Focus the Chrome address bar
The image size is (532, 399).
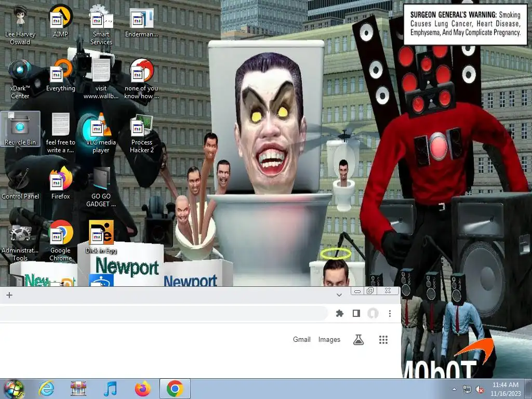point(164,313)
